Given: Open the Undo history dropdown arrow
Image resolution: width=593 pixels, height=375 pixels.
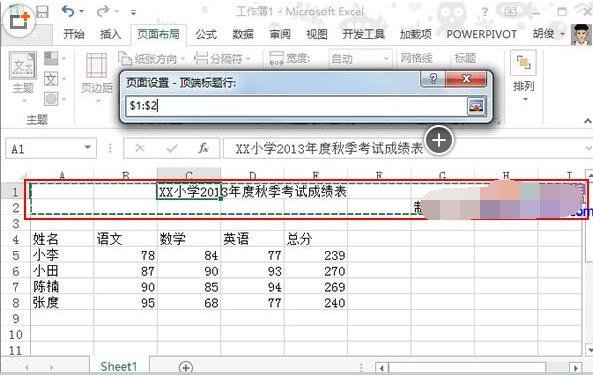Looking at the screenshot, I should click(x=82, y=12).
